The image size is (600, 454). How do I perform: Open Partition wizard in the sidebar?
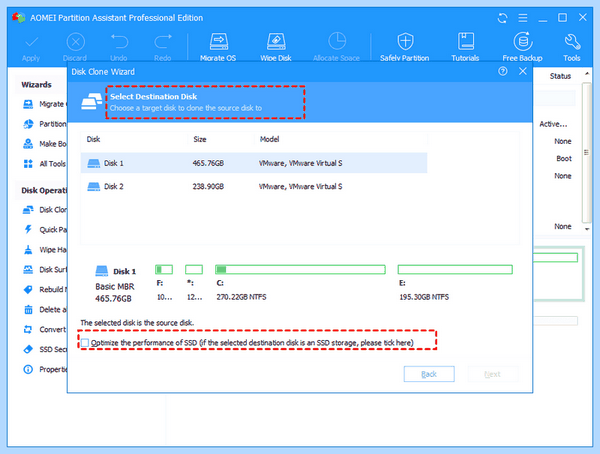(44, 124)
